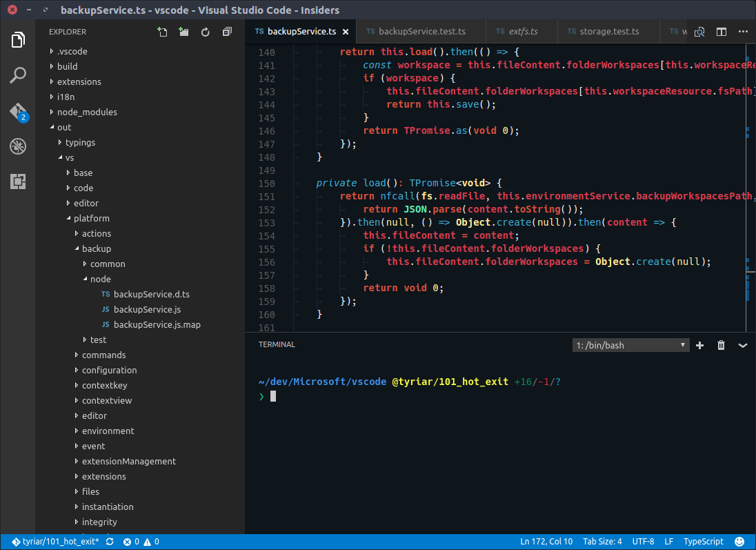
Task: Collapse all folders in Explorer
Action: click(227, 32)
